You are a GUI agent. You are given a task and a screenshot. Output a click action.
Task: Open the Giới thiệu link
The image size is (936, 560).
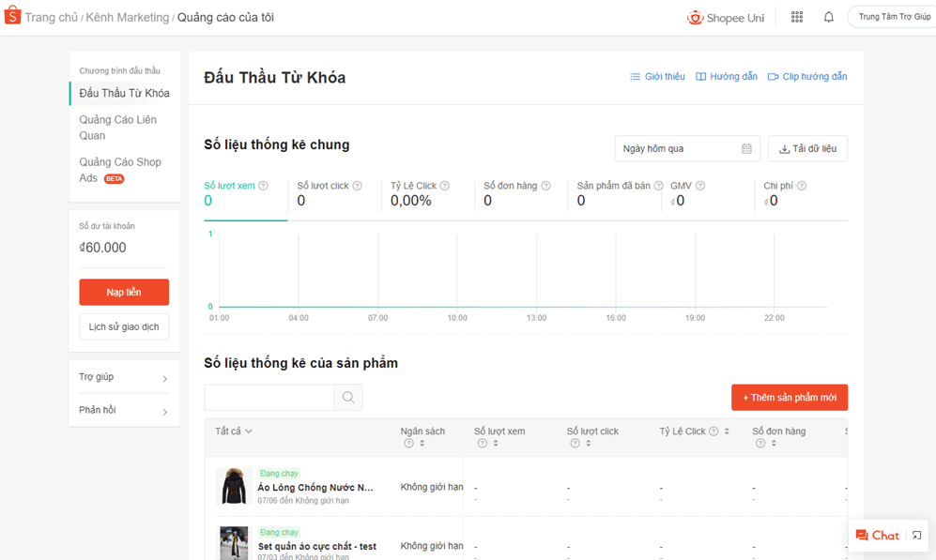657,76
